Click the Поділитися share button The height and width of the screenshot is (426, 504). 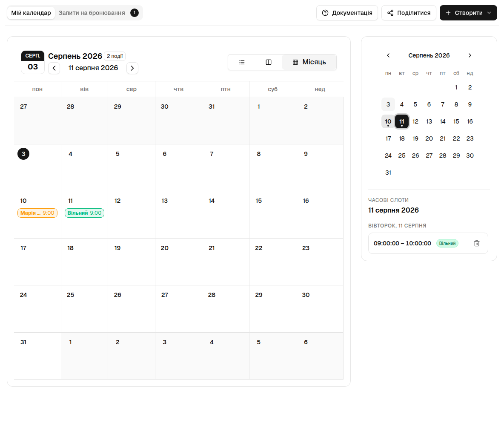click(409, 13)
